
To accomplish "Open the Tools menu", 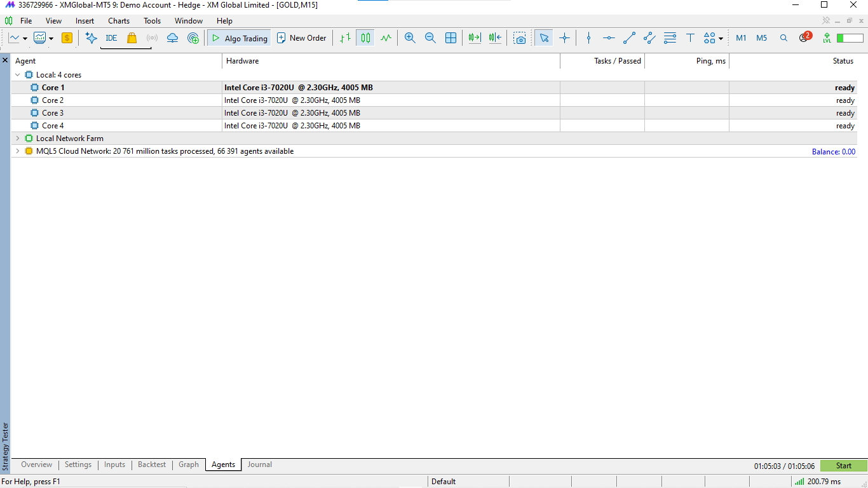I will click(152, 21).
